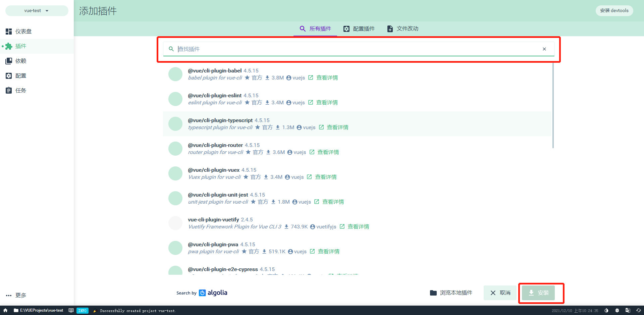Click the 取消 cancel button
The image size is (644, 315).
(x=500, y=293)
